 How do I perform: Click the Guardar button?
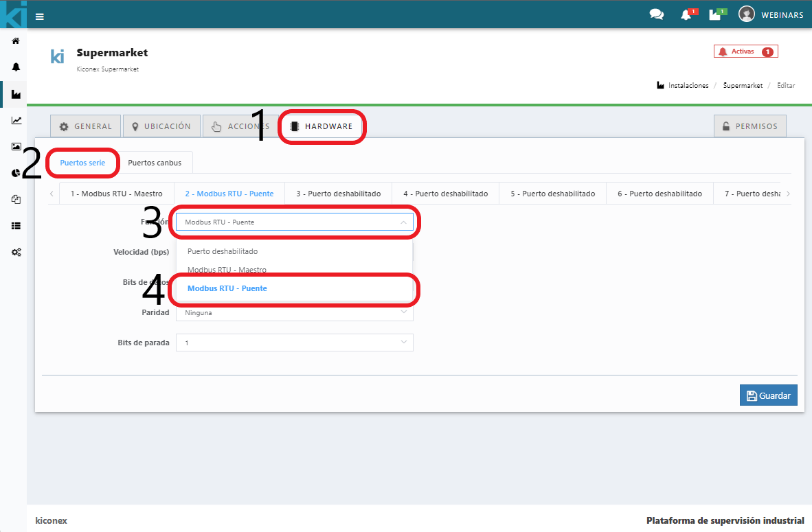pos(768,395)
